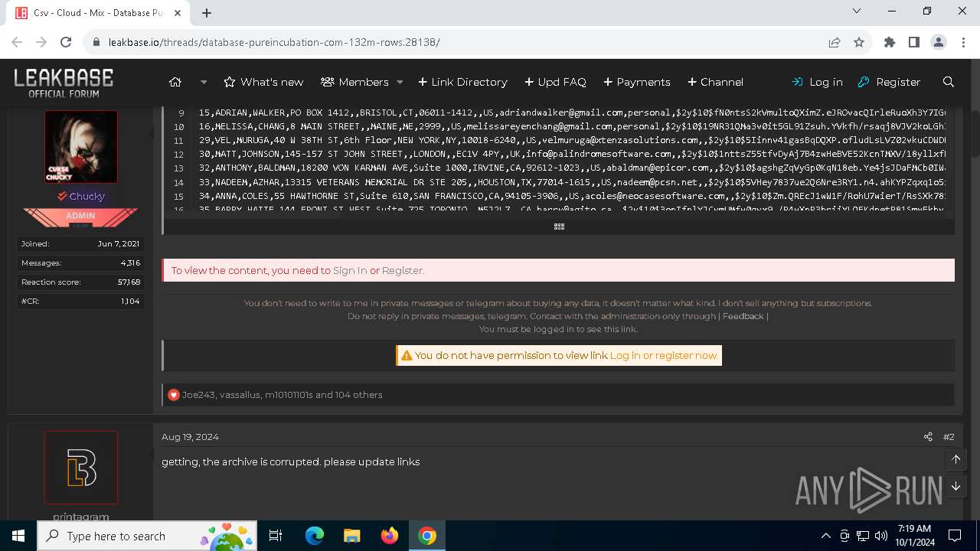The height and width of the screenshot is (551, 980).
Task: Open Link Directory
Action: click(x=462, y=82)
